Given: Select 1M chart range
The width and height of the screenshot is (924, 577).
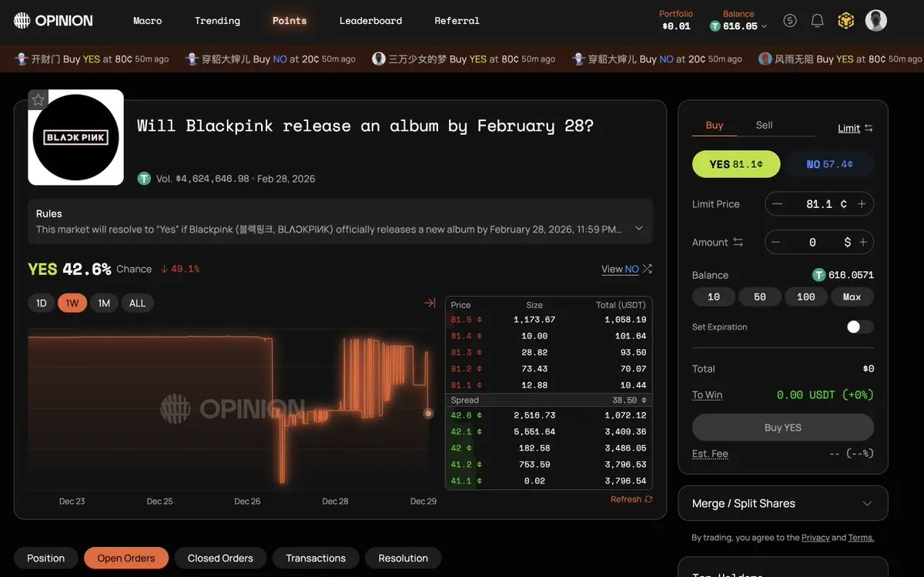Looking at the screenshot, I should point(104,303).
